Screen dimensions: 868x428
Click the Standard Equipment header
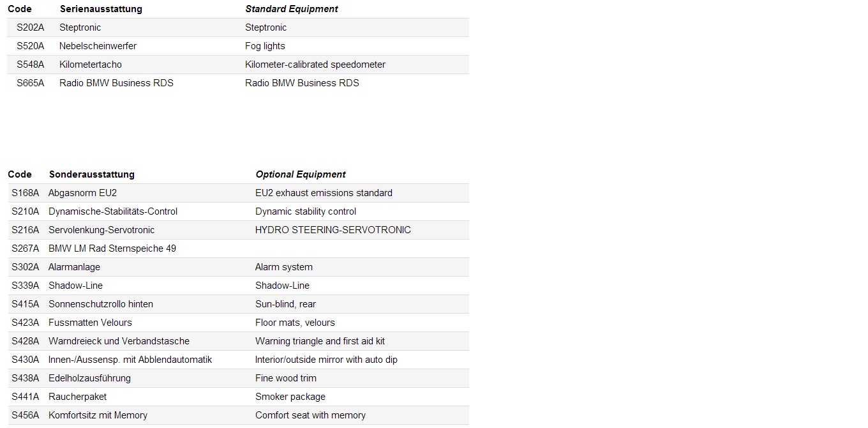[292, 9]
